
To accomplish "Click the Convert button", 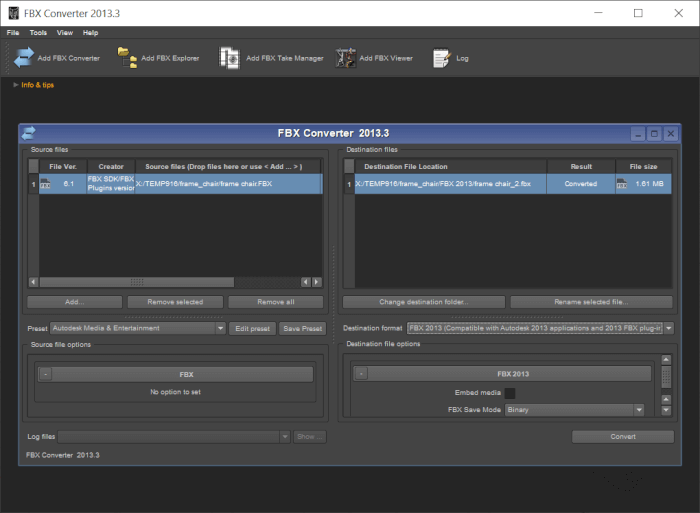I will (623, 437).
